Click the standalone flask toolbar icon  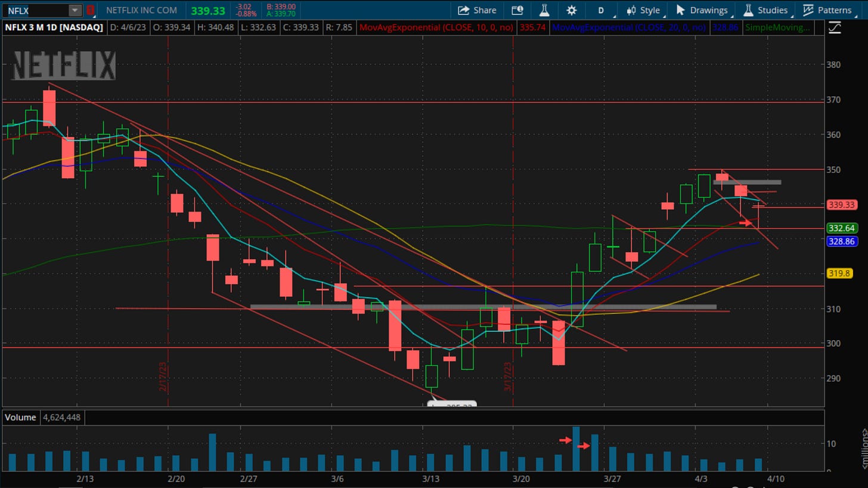point(544,10)
